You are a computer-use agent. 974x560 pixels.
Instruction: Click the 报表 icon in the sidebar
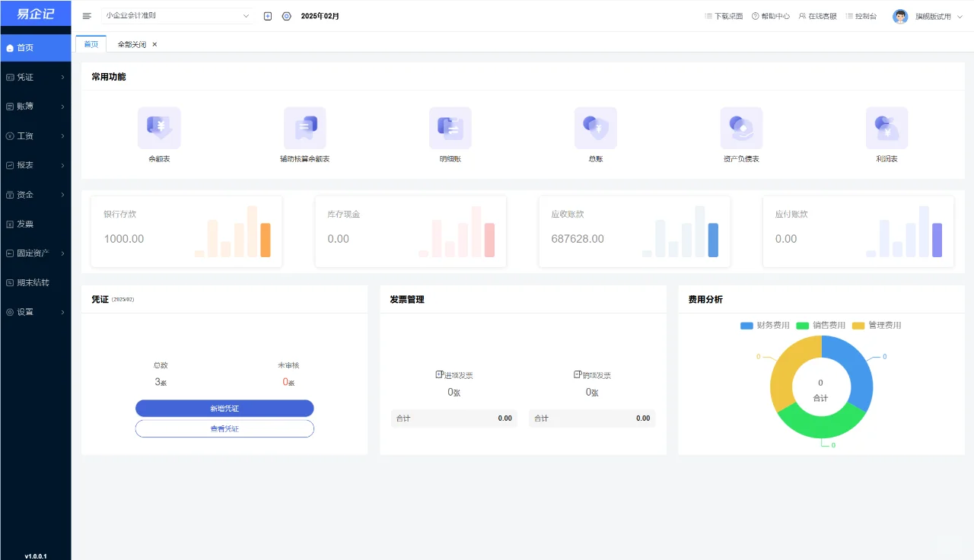click(x=10, y=165)
